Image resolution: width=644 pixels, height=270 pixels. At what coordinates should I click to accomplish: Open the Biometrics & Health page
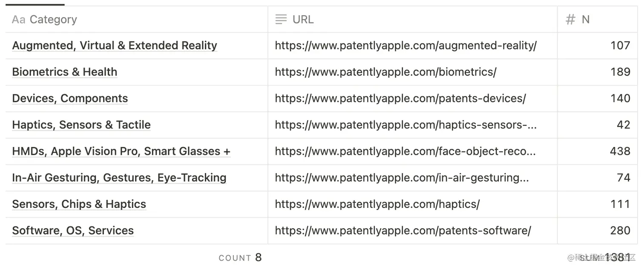pos(64,72)
